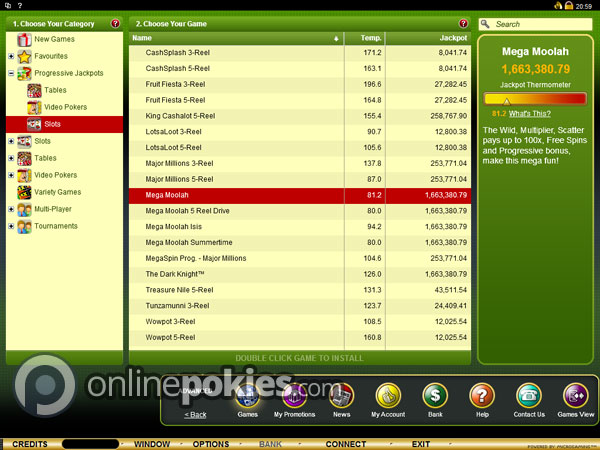Click the Progressive Jackpots category icon

(x=24, y=73)
